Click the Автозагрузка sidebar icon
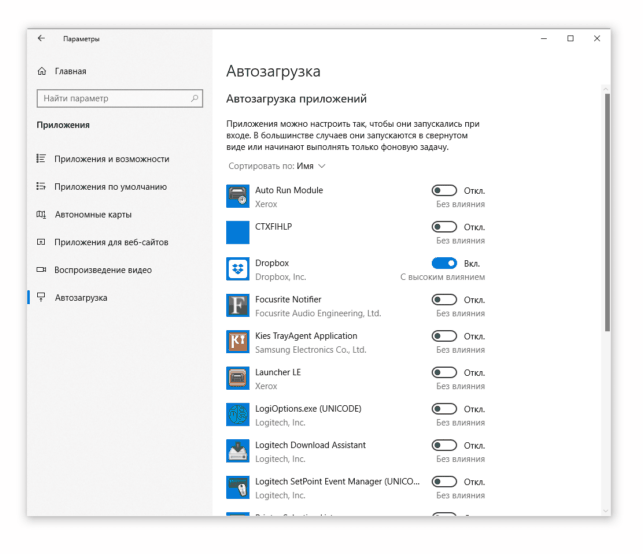 pyautogui.click(x=41, y=297)
